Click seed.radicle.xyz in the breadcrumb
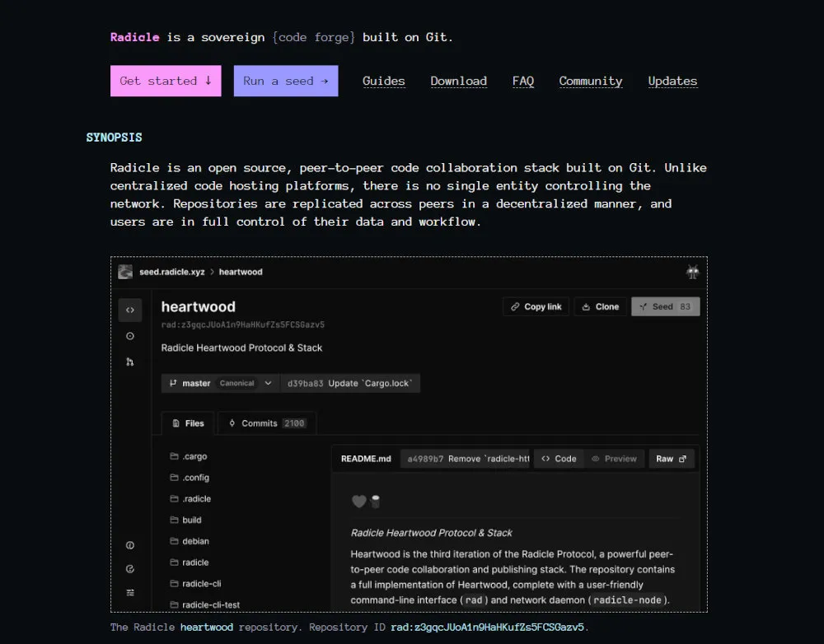 point(172,272)
